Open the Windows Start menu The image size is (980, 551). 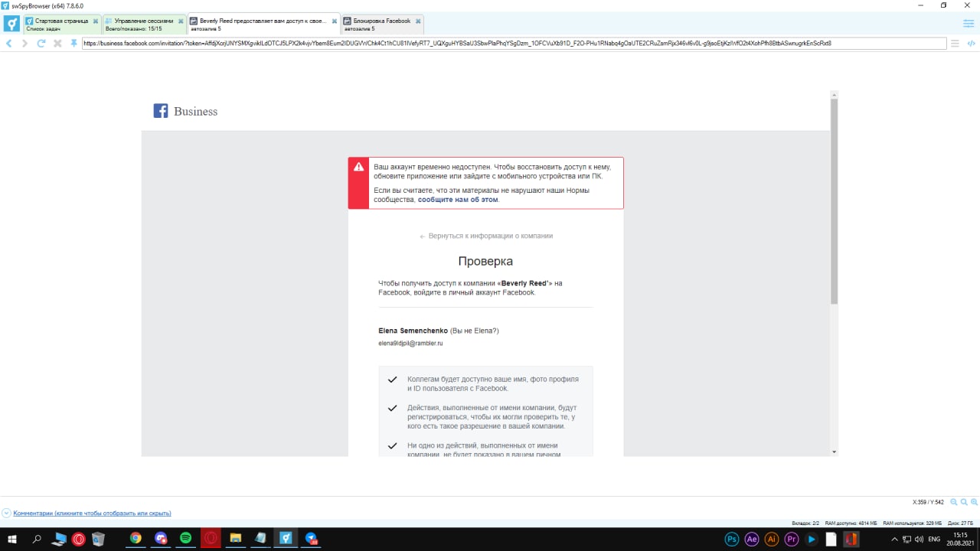click(12, 539)
